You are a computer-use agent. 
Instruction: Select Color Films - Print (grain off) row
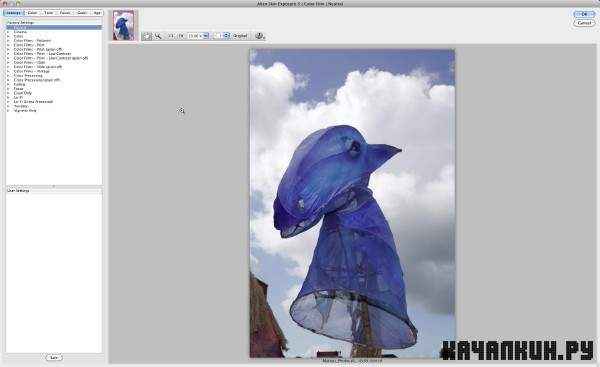point(54,49)
